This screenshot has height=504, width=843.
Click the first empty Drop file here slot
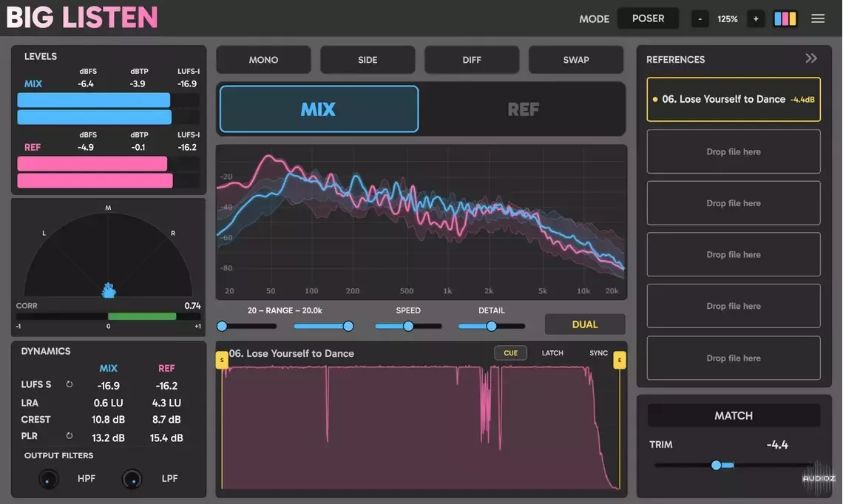click(734, 151)
